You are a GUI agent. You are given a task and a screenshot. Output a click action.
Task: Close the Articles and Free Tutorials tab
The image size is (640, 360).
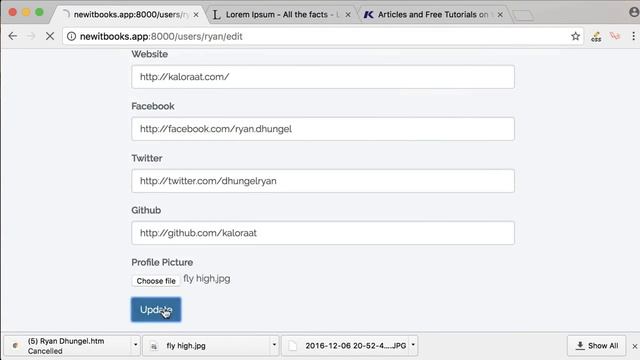[500, 15]
